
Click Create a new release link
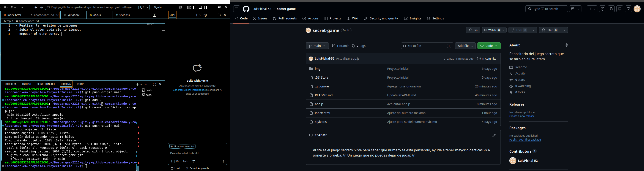point(522,116)
